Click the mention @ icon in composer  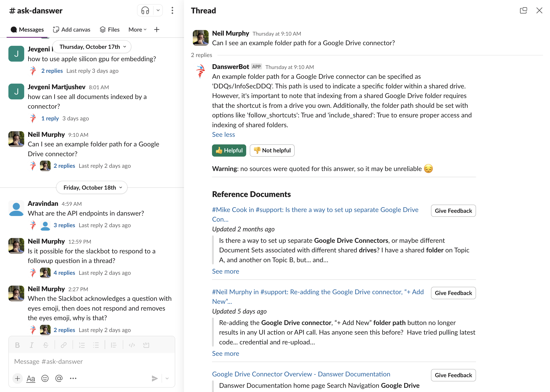point(59,378)
